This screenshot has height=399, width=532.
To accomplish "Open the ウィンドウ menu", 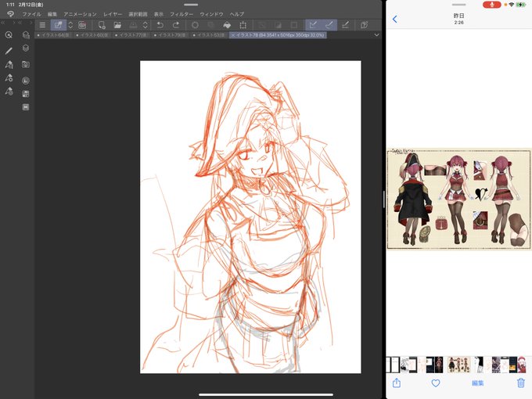I will point(211,14).
